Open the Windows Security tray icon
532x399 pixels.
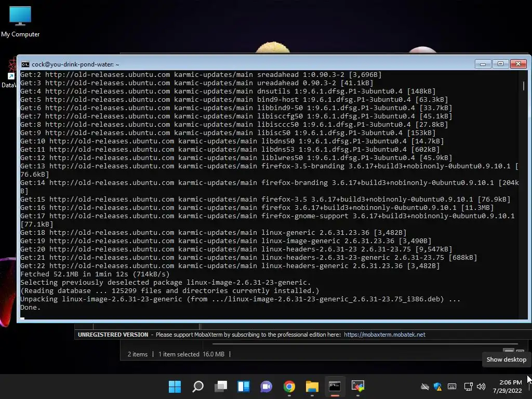coord(437,387)
